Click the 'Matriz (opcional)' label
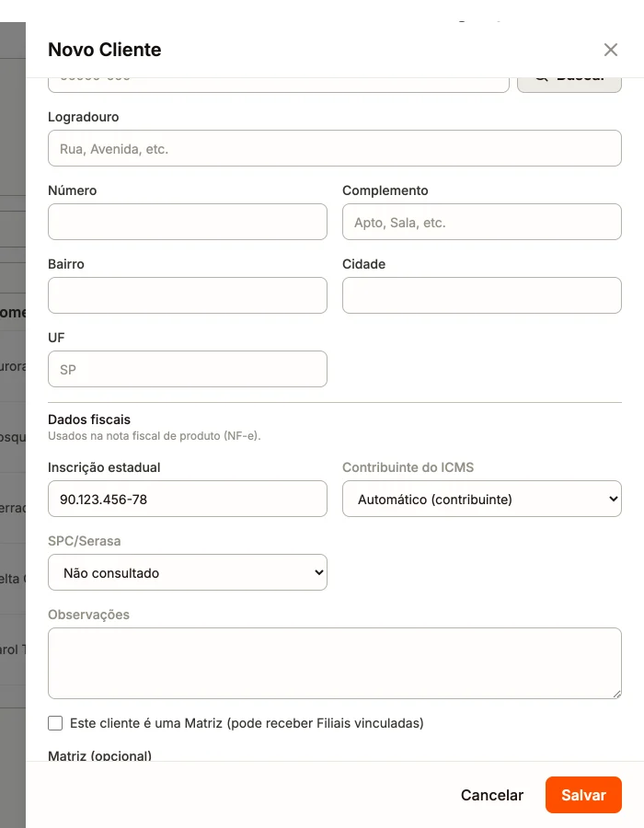This screenshot has width=644, height=828. click(99, 755)
